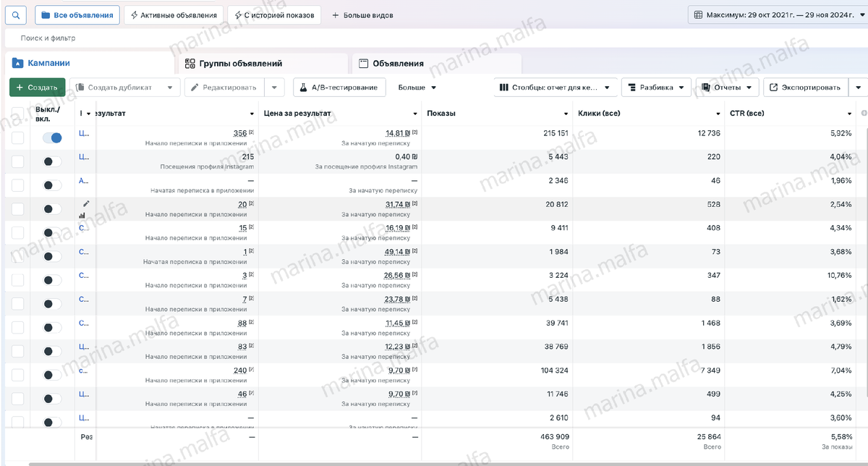This screenshot has width=868, height=466.
Task: Open the Больше dropdown
Action: pos(417,88)
